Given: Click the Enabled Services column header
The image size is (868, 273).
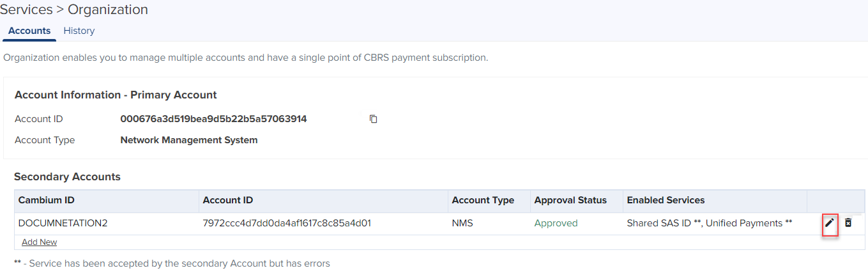Looking at the screenshot, I should coord(666,200).
